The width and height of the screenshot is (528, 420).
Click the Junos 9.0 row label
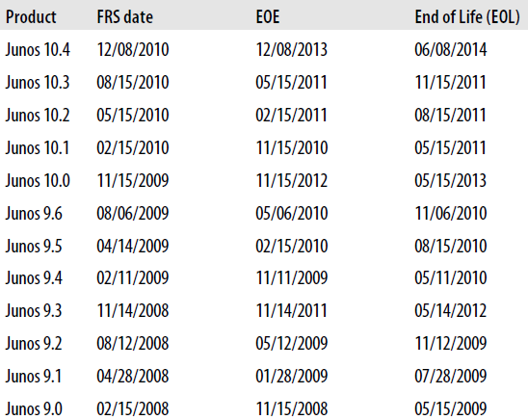tap(34, 408)
